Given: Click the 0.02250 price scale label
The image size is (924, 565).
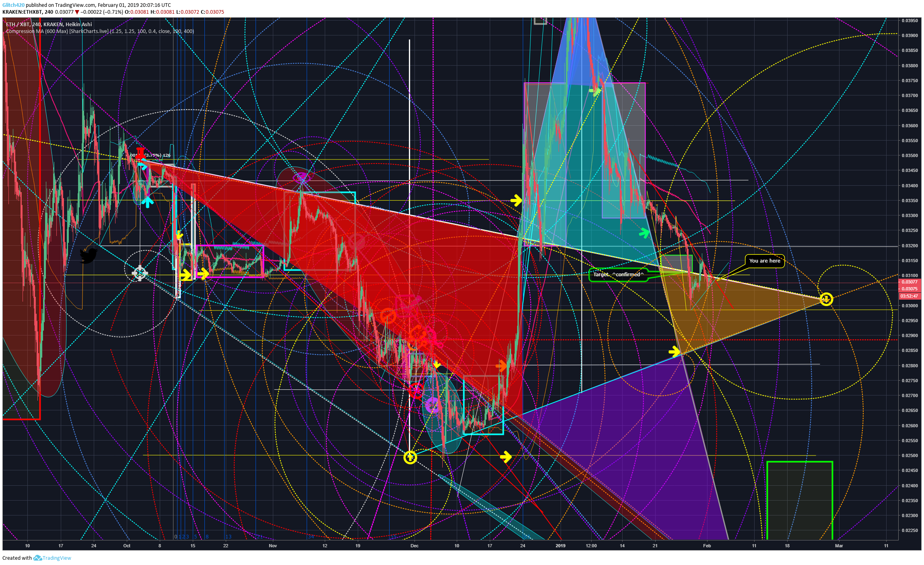Looking at the screenshot, I should tap(910, 530).
